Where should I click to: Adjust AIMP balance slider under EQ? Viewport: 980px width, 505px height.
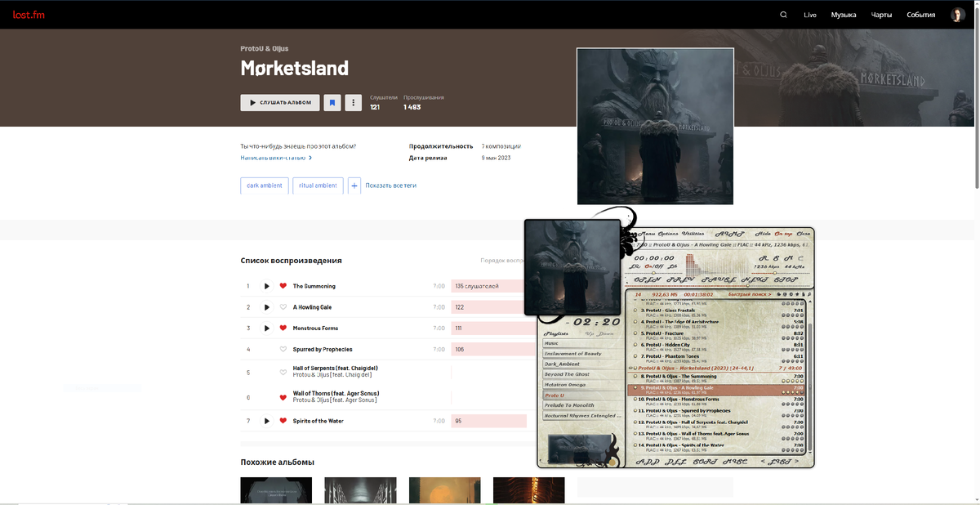[653, 273]
